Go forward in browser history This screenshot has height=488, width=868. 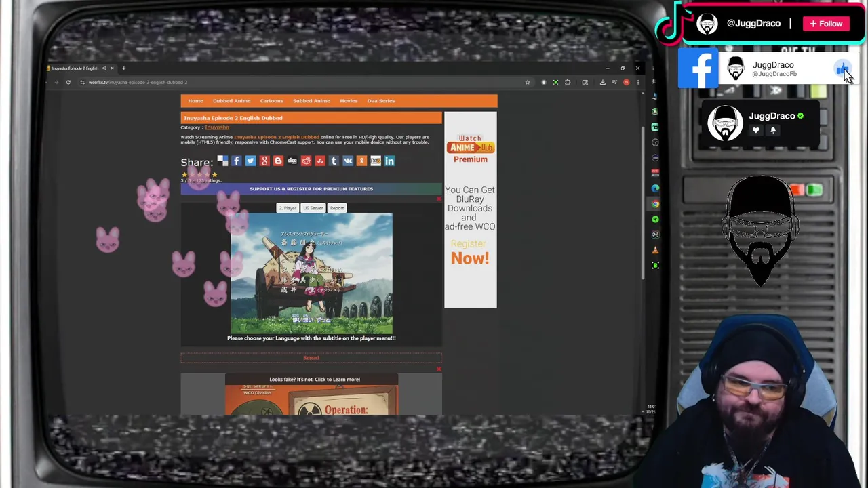[x=56, y=82]
